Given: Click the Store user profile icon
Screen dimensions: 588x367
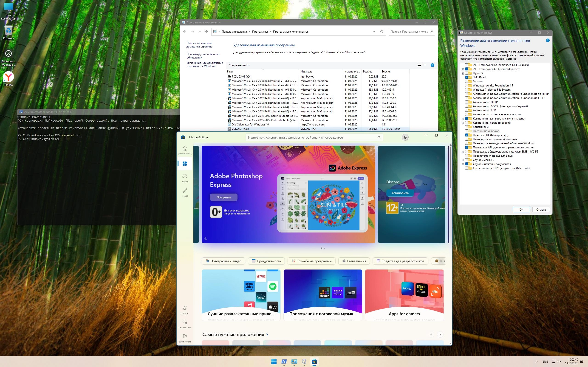Looking at the screenshot, I should tap(405, 137).
